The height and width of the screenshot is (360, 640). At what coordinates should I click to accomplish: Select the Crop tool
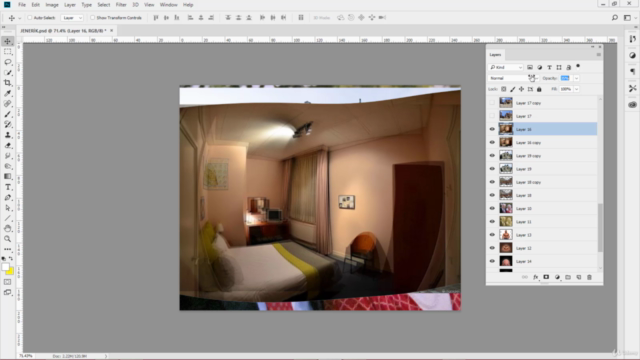[8, 83]
